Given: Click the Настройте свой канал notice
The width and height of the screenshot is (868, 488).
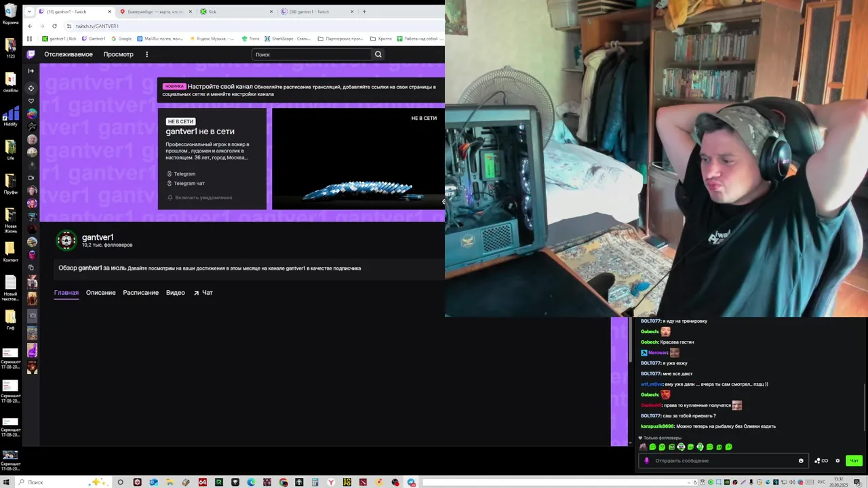Looking at the screenshot, I should [x=301, y=90].
